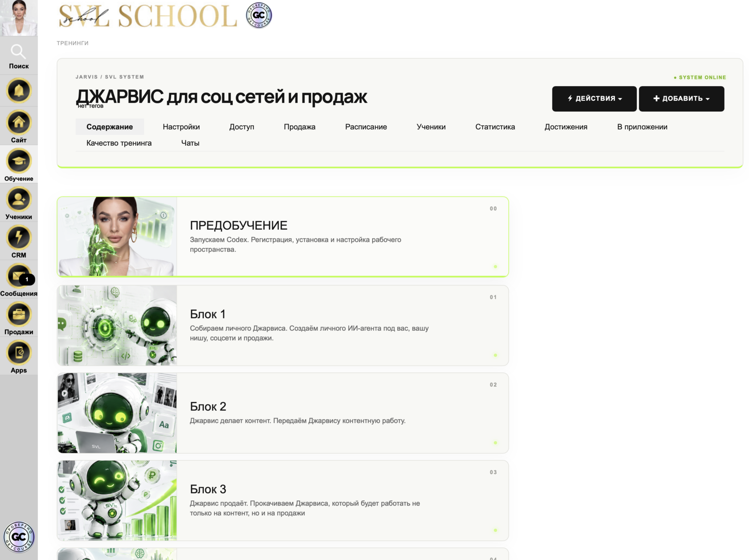The width and height of the screenshot is (749, 560).
Task: Switch to the Настройки tab
Action: [181, 127]
